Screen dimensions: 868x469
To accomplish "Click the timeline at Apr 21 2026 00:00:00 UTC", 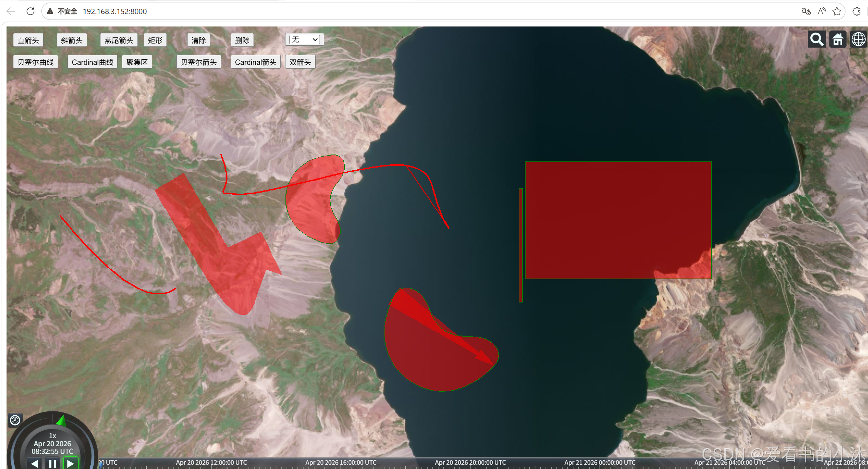I will click(600, 462).
